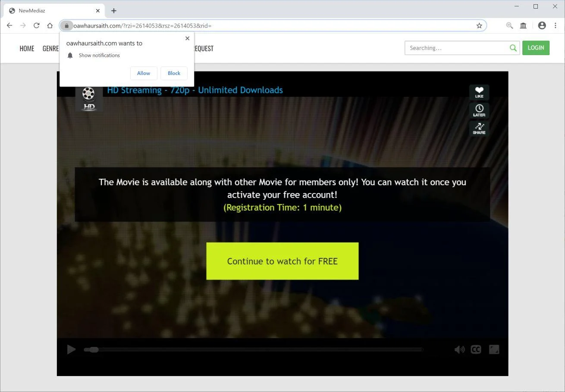
Task: View site information via lock icon
Action: [x=66, y=25]
